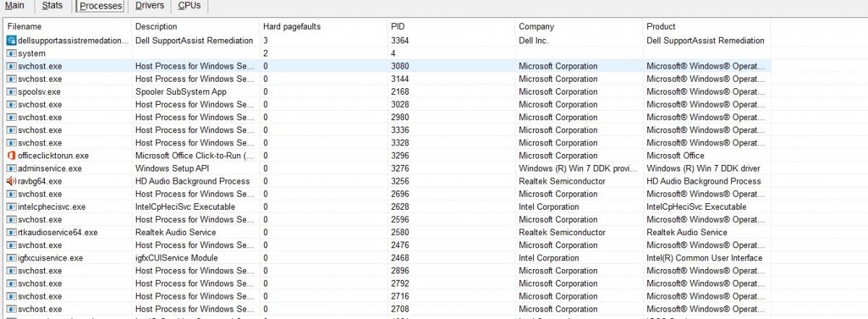Select the adminservice.exe filename
This screenshot has height=319, width=868.
(49, 169)
